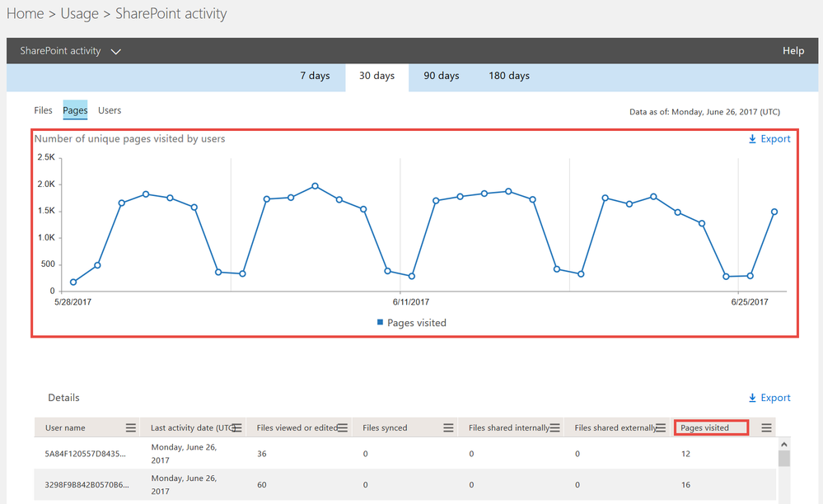Select the 30 days range tab

(x=376, y=76)
